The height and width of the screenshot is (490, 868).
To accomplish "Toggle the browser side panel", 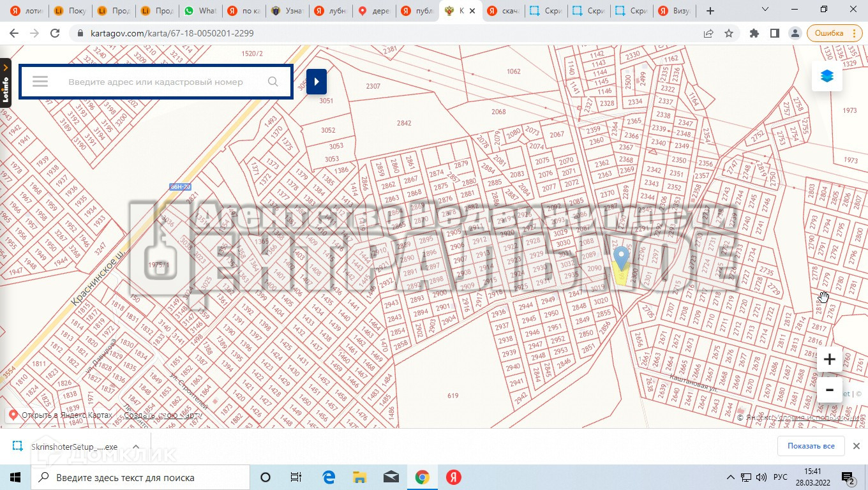I will point(774,33).
